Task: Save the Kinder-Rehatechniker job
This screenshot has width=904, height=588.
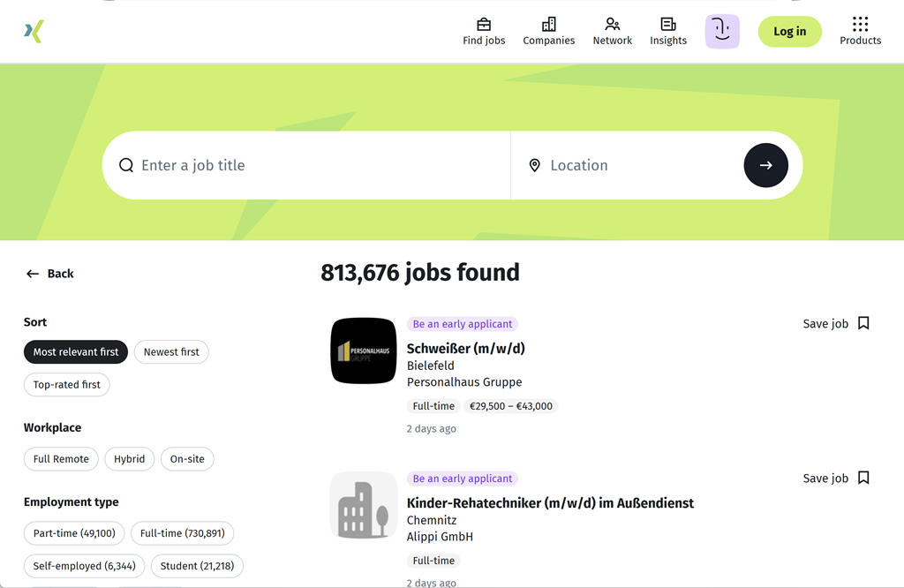Action: 863,478
